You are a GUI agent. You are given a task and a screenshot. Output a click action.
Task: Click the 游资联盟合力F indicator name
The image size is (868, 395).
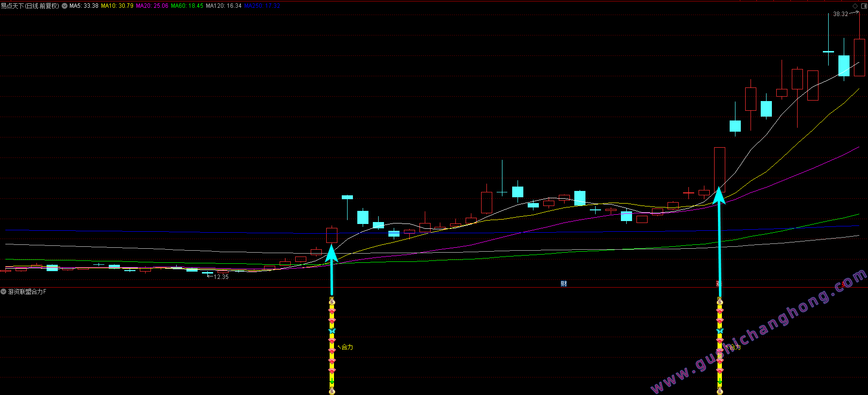27,292
